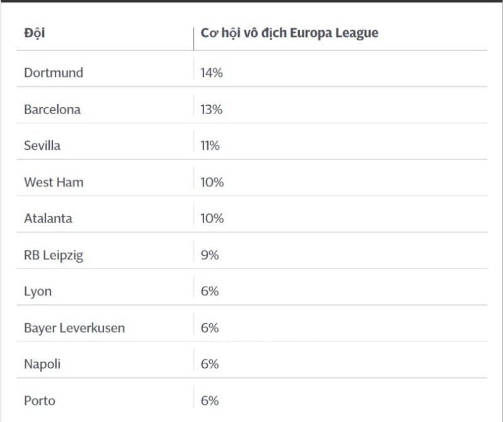Select the Dortmund team name
504x422 pixels.
point(54,72)
